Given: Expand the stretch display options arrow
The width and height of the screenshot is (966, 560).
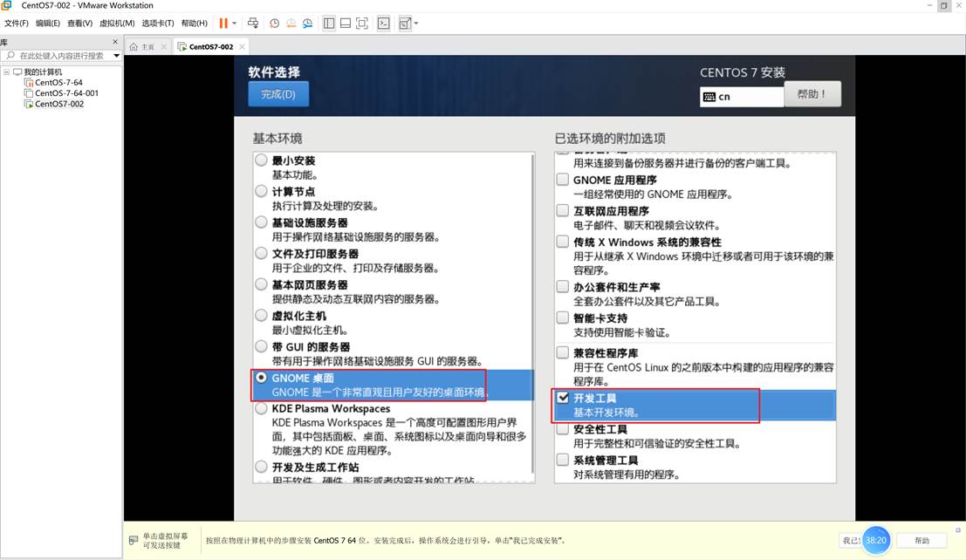Looking at the screenshot, I should (x=416, y=24).
